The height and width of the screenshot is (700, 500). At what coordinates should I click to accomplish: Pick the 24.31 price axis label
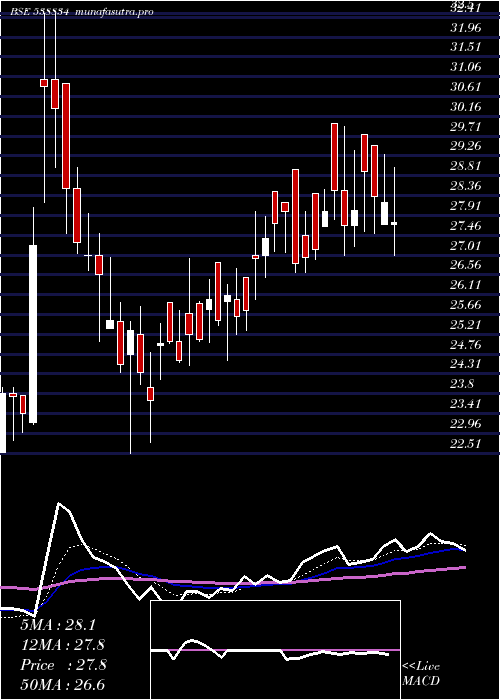click(466, 364)
